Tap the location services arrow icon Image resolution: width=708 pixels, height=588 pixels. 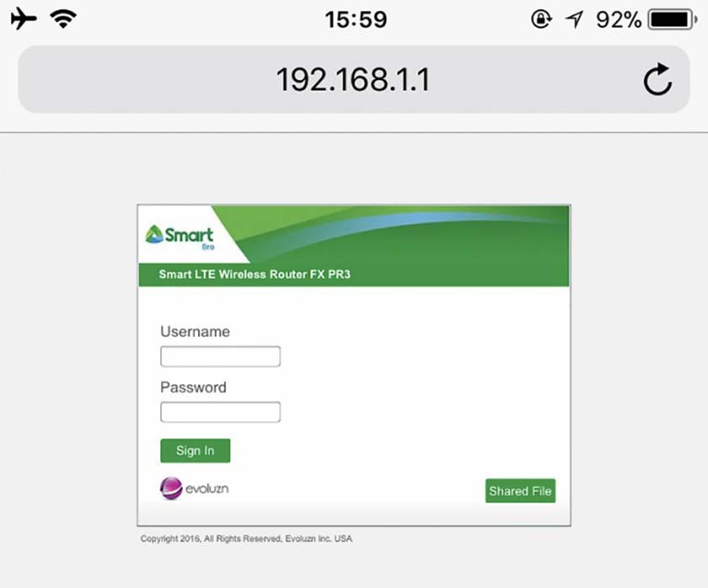click(574, 19)
